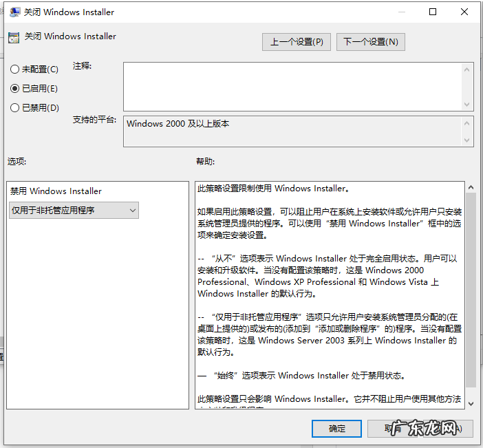Click comment box scroll up arrow
Image resolution: width=483 pixels, height=448 pixels.
pyautogui.click(x=466, y=70)
